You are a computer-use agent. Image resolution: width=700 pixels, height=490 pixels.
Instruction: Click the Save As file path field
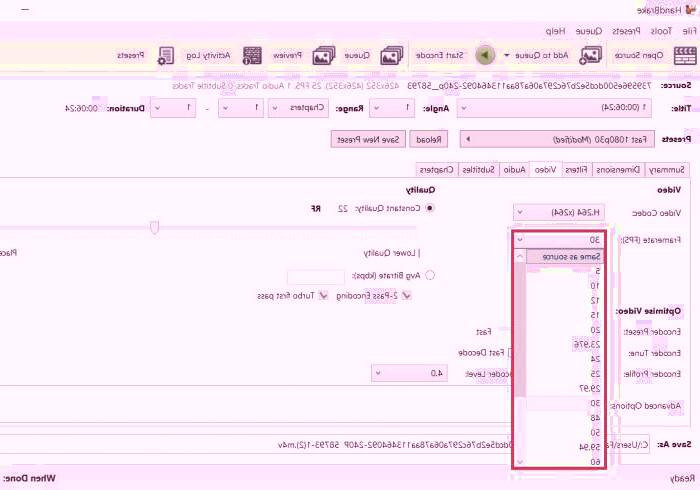325,444
